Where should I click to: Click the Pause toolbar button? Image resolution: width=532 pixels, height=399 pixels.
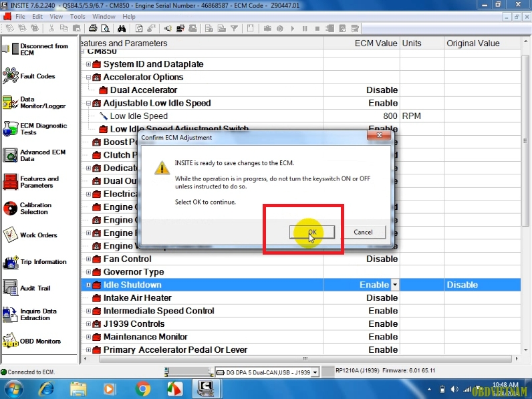(305, 29)
